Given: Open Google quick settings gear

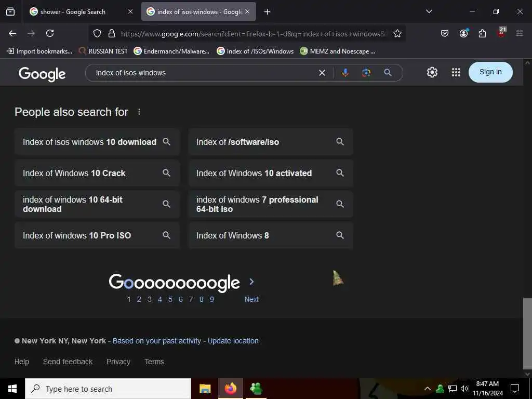Looking at the screenshot, I should [x=432, y=72].
